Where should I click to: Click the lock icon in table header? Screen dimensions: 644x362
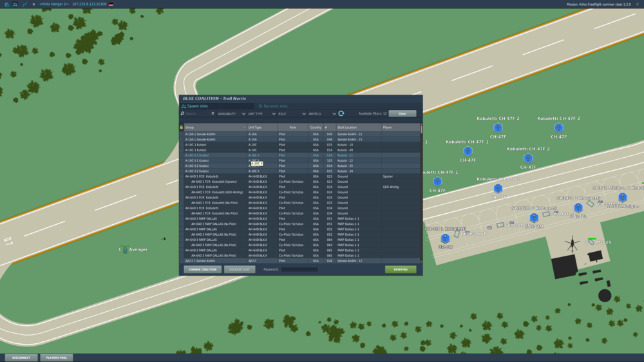tap(181, 128)
